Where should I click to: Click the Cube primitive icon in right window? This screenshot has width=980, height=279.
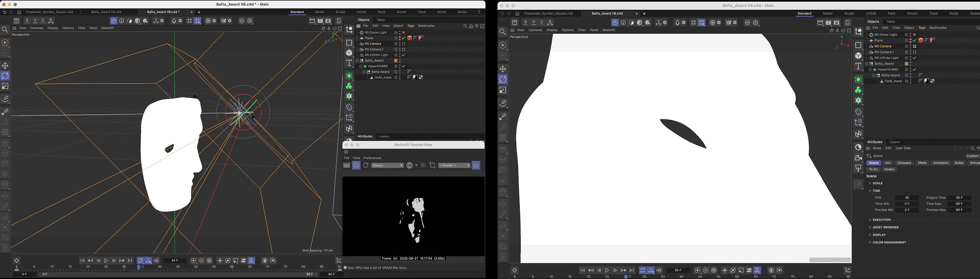(x=858, y=56)
